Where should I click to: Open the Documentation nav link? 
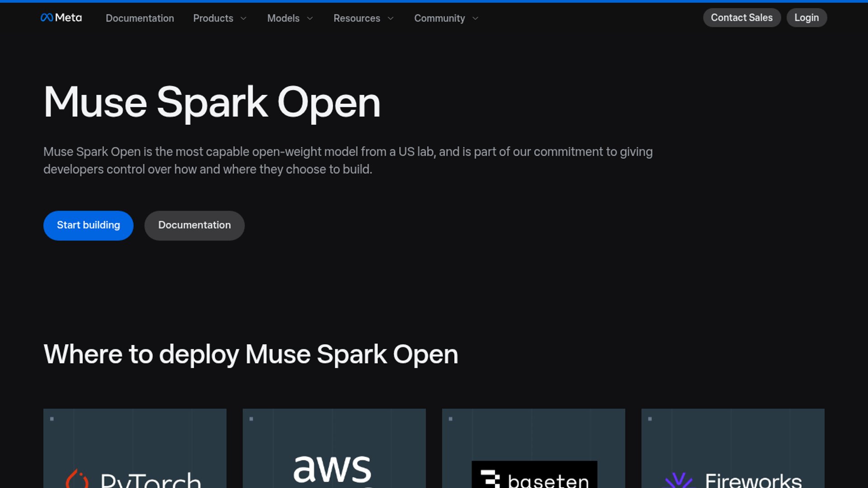[x=140, y=18]
